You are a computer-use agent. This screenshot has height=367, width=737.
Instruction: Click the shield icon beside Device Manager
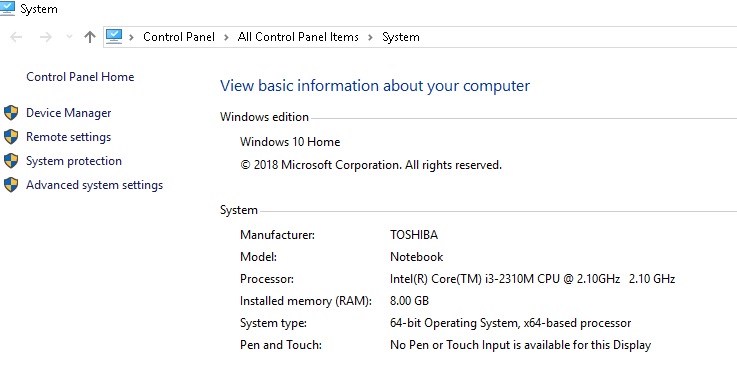[11, 113]
